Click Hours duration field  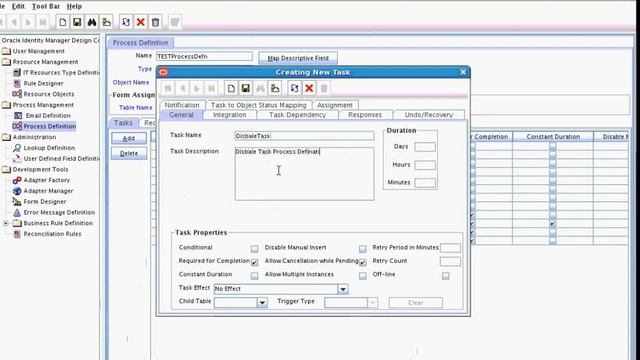(x=425, y=165)
